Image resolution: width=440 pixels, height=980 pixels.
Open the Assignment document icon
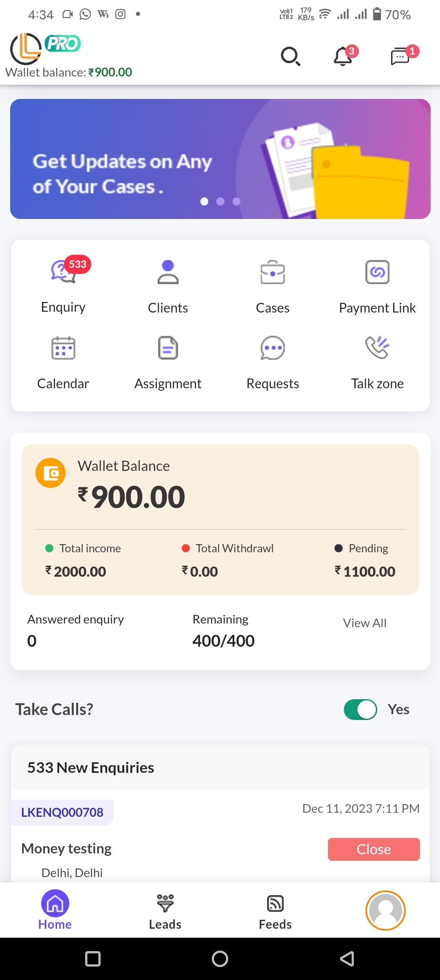(168, 348)
